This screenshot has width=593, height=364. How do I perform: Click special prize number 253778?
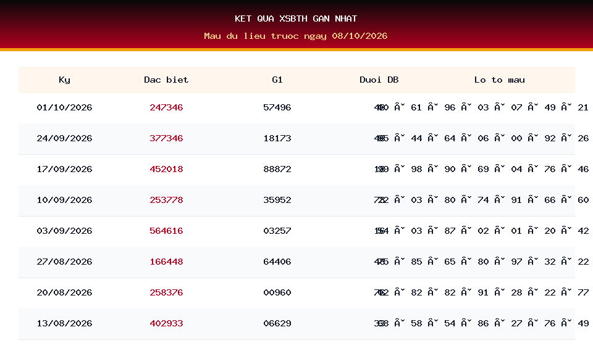point(166,200)
